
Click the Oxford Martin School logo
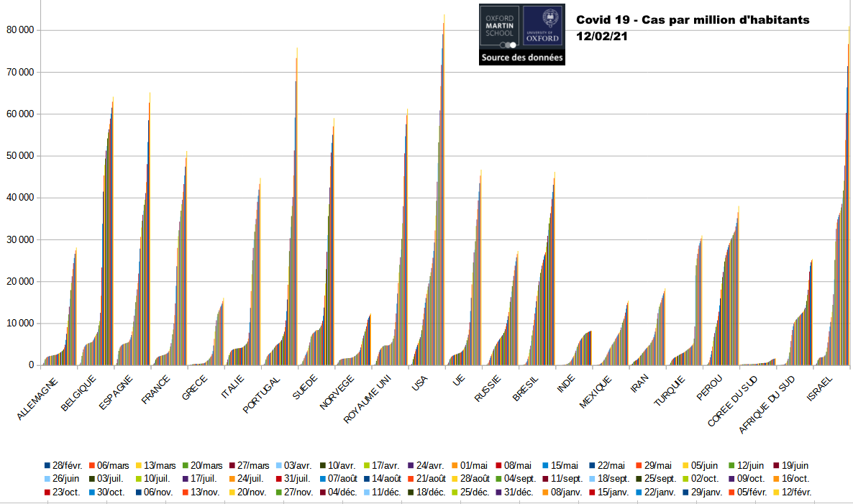[499, 27]
